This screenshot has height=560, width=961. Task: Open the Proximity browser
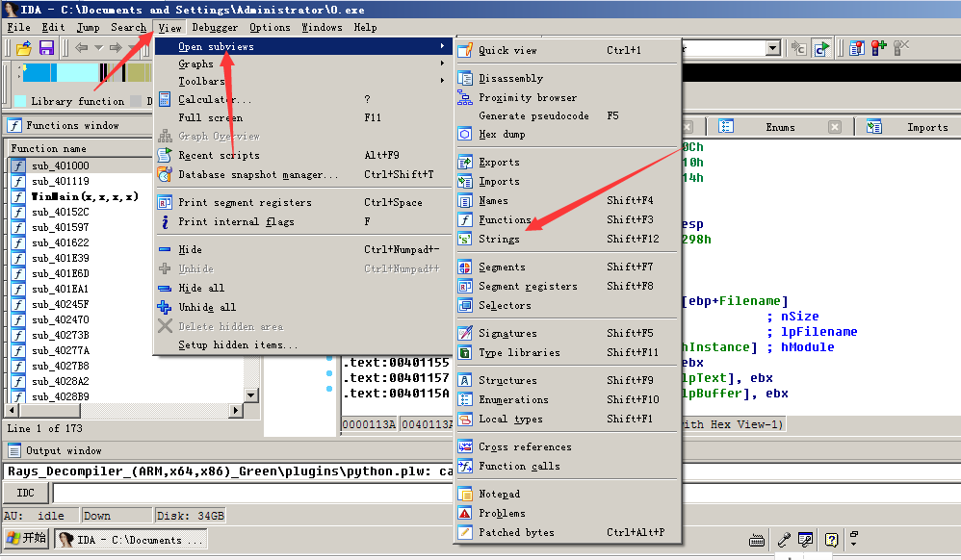tap(567, 97)
